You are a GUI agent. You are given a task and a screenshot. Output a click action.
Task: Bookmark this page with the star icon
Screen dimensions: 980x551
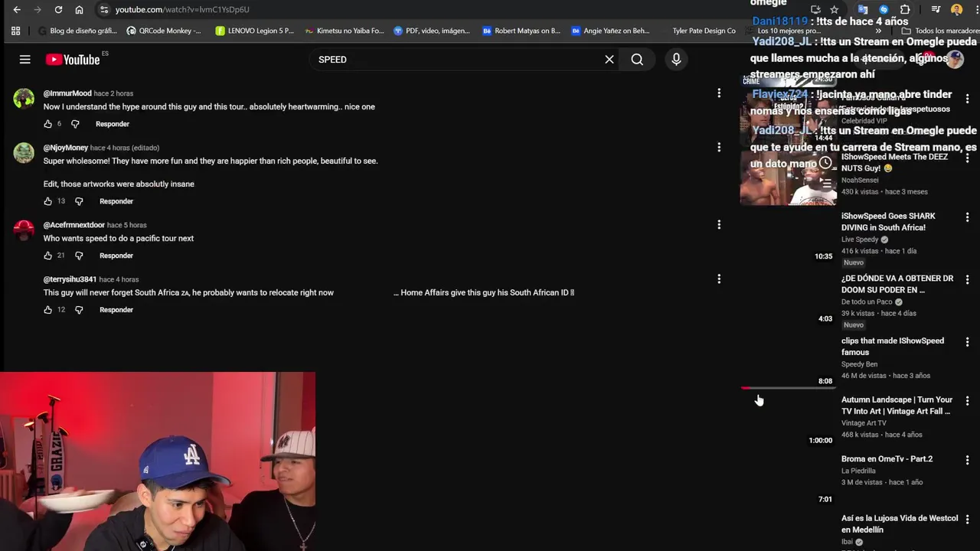(x=835, y=9)
